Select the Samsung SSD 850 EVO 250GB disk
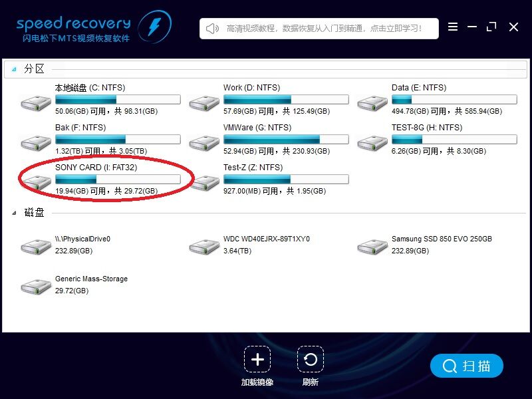This screenshot has height=399, width=532. click(372, 247)
